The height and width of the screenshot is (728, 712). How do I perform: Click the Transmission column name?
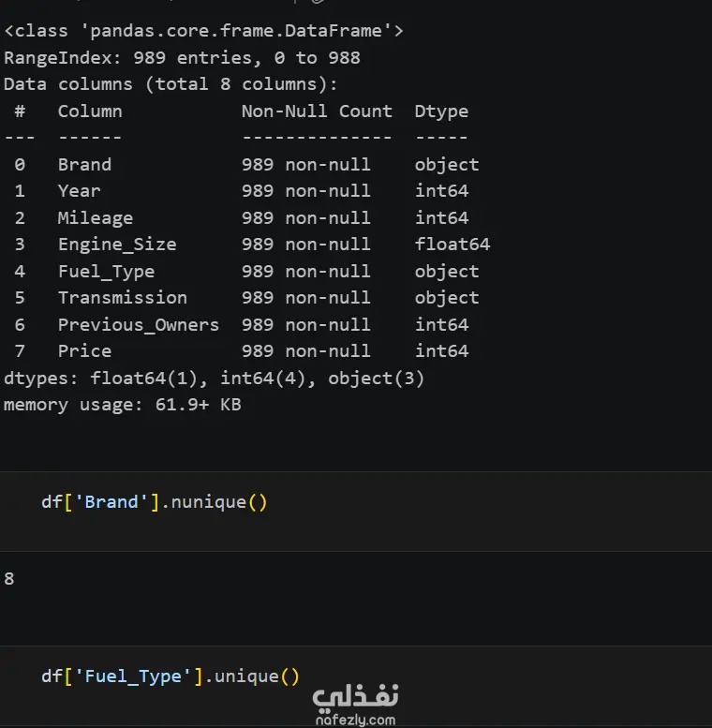[x=123, y=298]
